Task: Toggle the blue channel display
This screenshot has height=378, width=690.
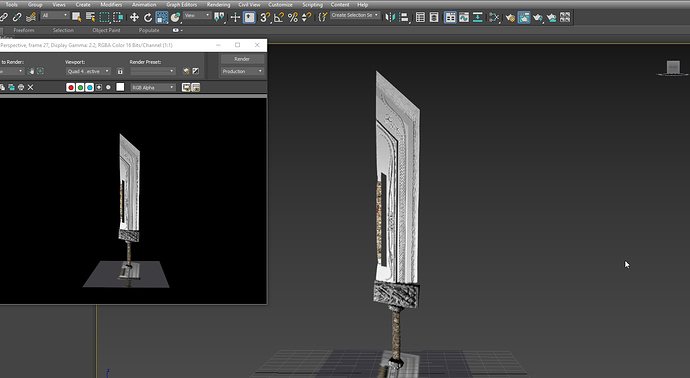Action: (89, 87)
